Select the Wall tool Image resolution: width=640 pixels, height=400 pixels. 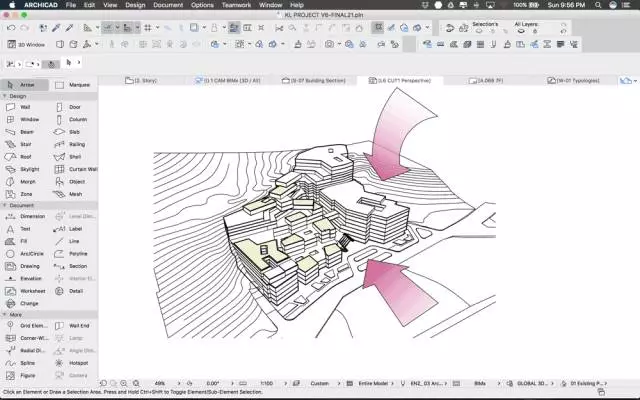[24, 106]
